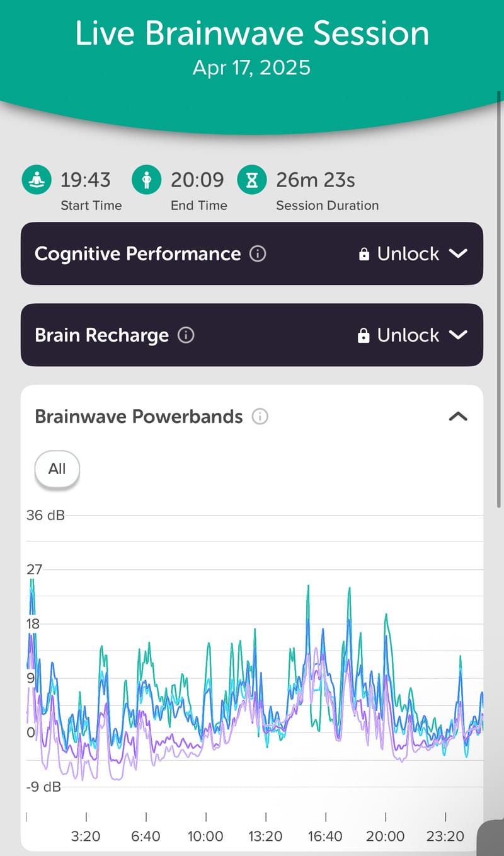504x856 pixels.
Task: Click the Unlock label for Cognitive Performance
Action: coord(407,254)
